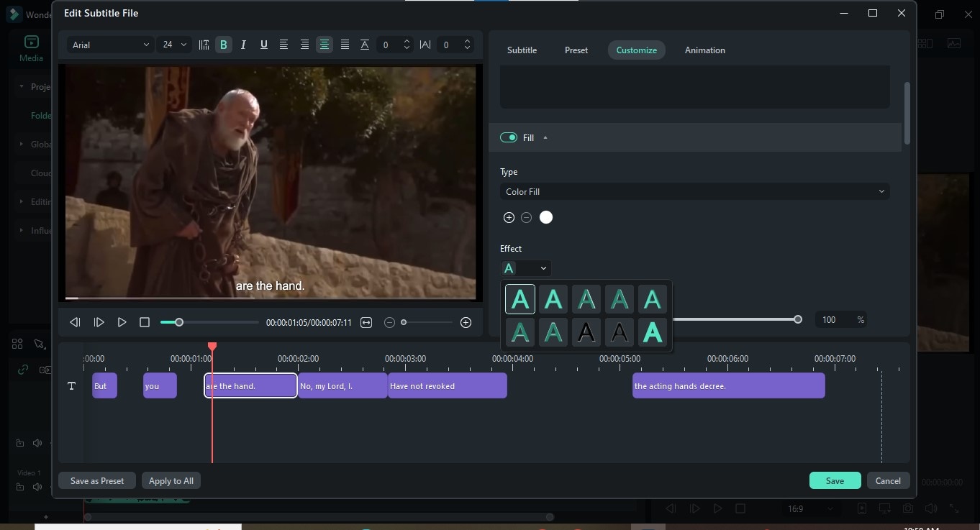Click the fit timeline to window icon
This screenshot has width=980, height=530.
coord(366,323)
